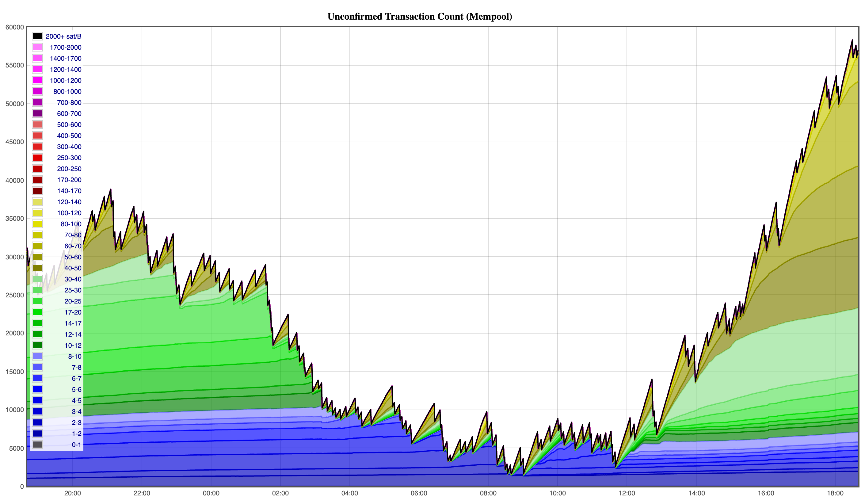Click the '45000' y-axis label

pyautogui.click(x=15, y=142)
